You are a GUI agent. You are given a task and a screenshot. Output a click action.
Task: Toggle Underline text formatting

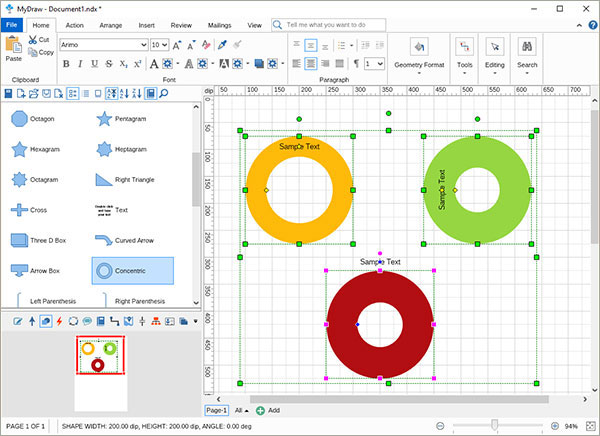(94, 64)
